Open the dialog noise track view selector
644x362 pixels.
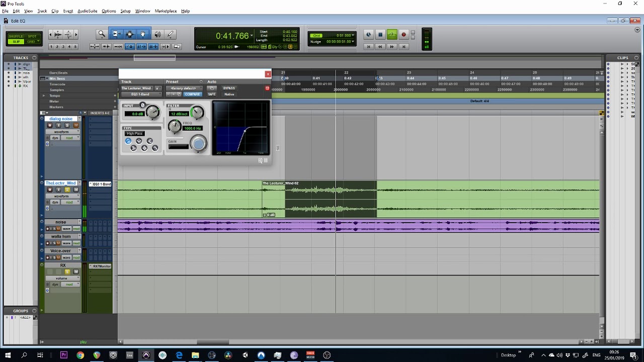[63, 132]
